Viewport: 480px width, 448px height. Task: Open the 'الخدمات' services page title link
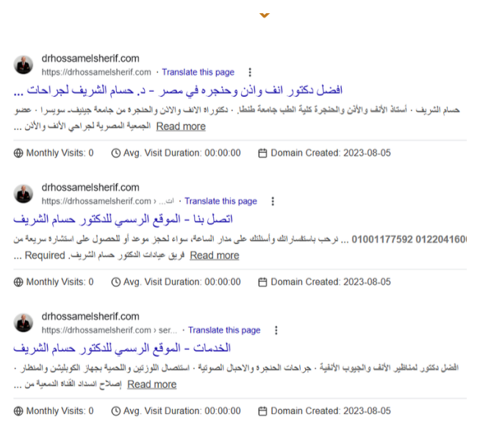pos(122,349)
